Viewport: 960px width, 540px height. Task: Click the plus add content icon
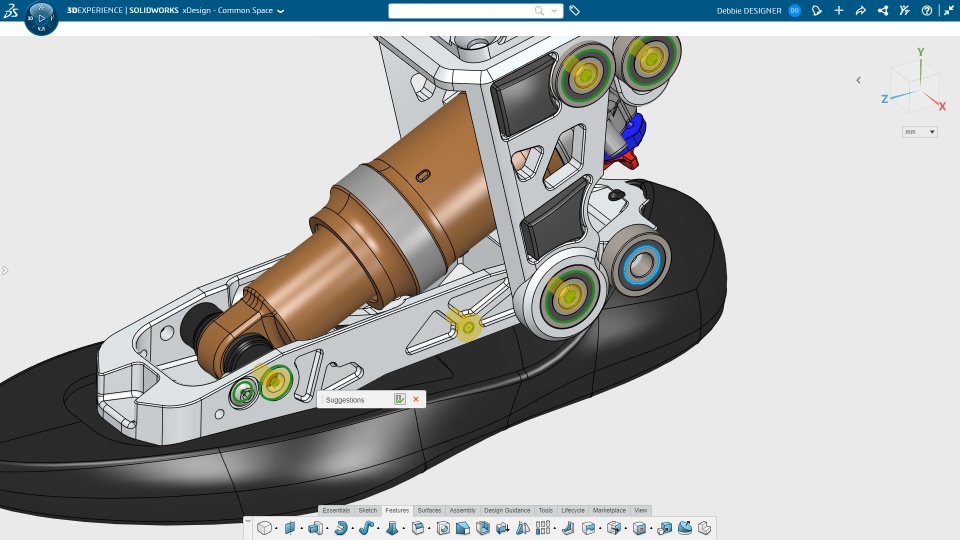[x=839, y=10]
